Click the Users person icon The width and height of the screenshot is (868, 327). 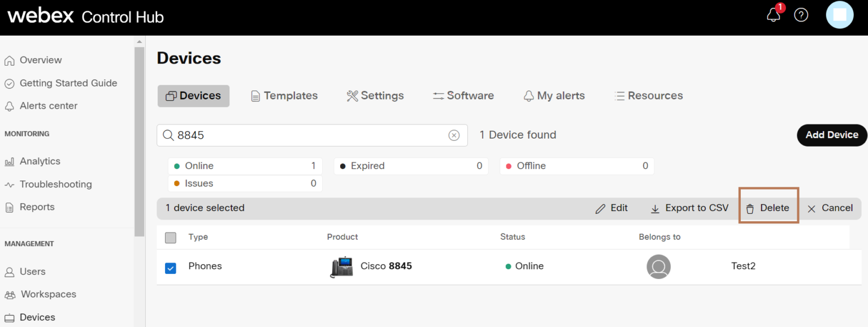(10, 272)
